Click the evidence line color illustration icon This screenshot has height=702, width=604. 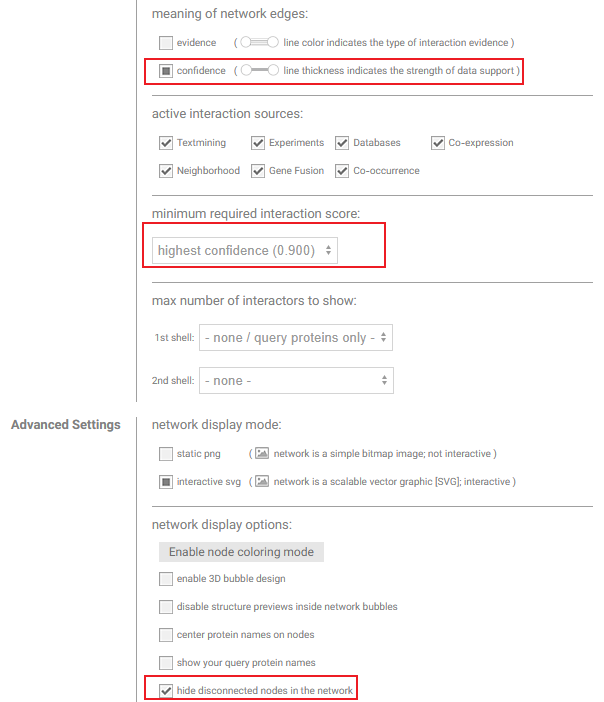click(259, 42)
